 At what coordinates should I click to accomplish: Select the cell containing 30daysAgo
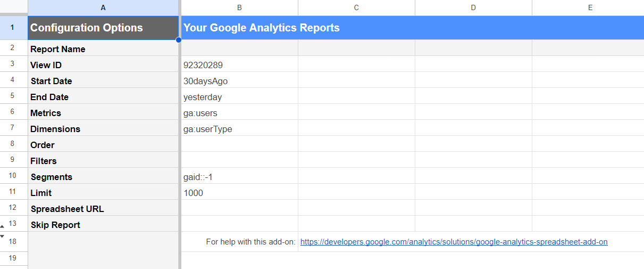(239, 81)
